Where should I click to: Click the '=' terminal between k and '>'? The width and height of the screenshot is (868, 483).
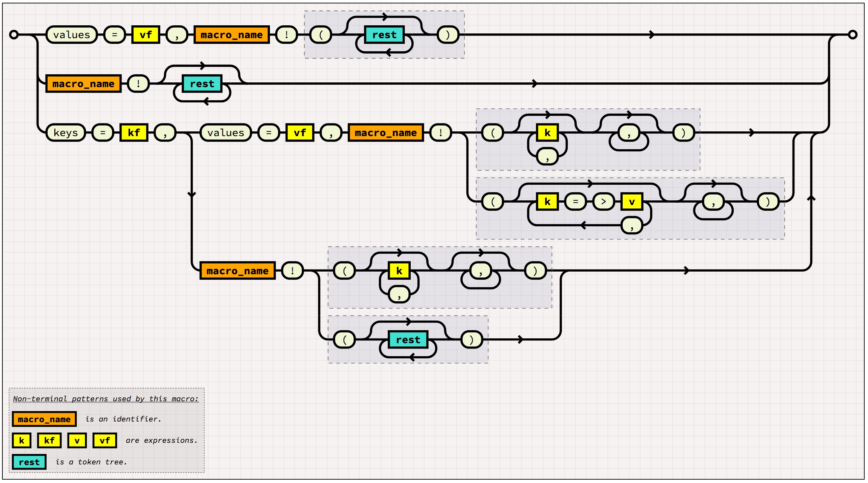pyautogui.click(x=575, y=202)
